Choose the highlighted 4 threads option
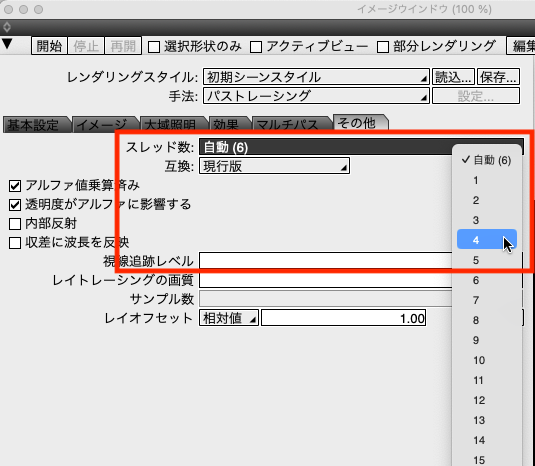Viewport: 535px width, 466px height. point(487,240)
